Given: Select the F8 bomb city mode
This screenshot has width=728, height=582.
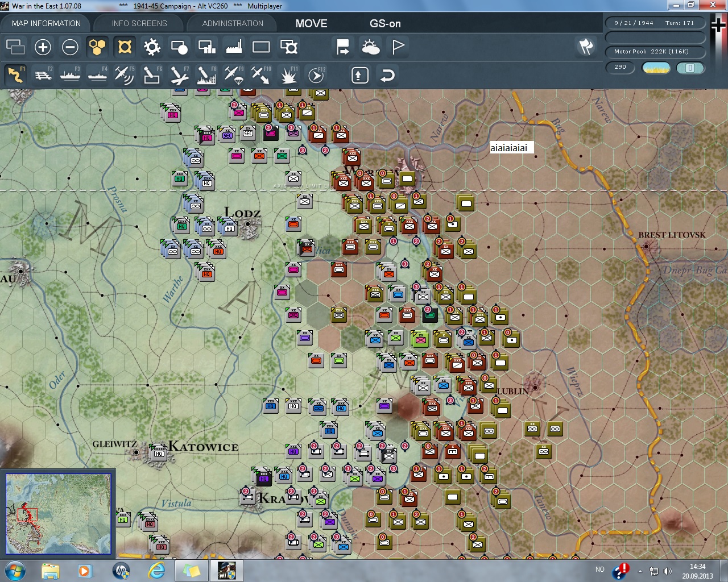Looking at the screenshot, I should (206, 75).
